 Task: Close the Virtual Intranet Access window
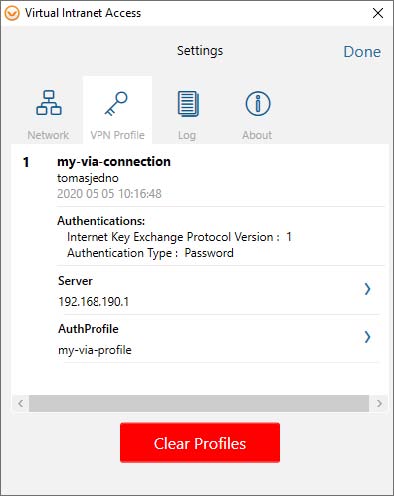(378, 13)
